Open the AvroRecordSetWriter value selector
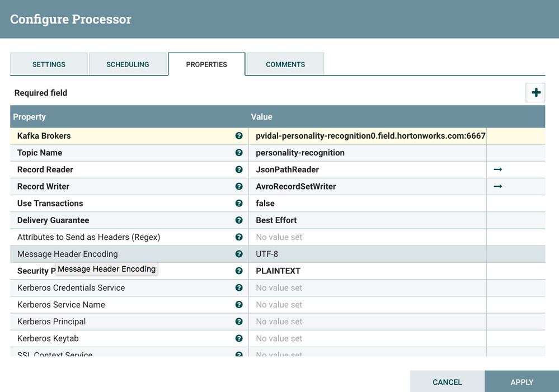The image size is (559, 392). (368, 186)
